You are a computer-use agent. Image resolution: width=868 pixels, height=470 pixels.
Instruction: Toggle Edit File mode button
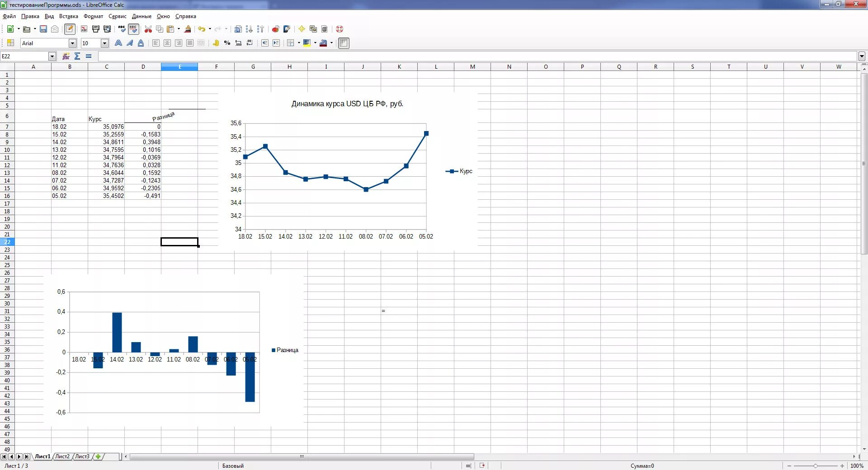click(69, 29)
